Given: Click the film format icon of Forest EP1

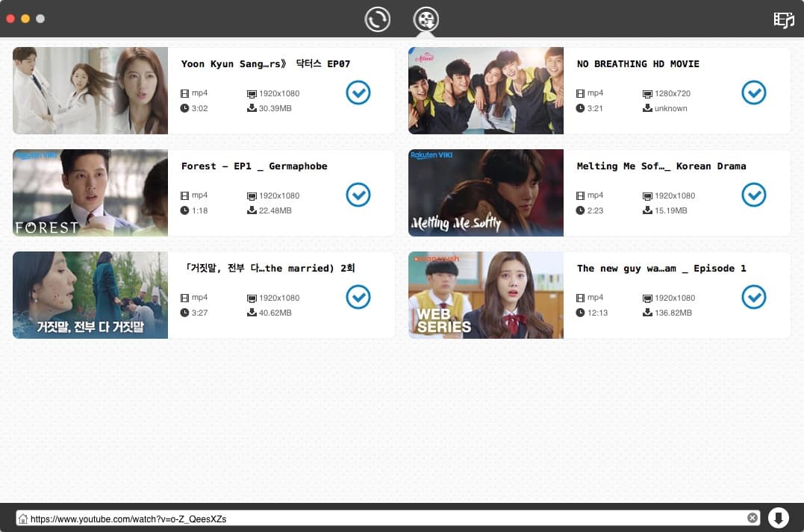Looking at the screenshot, I should coord(184,195).
